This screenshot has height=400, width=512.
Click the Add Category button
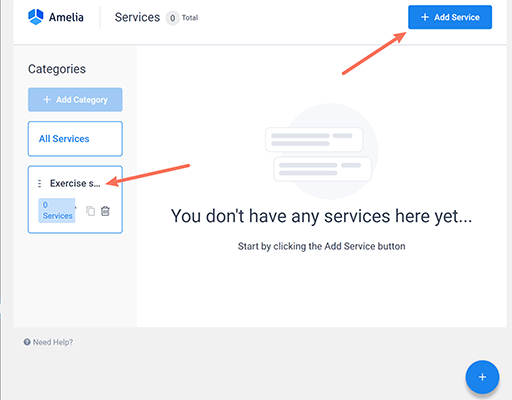pyautogui.click(x=75, y=99)
